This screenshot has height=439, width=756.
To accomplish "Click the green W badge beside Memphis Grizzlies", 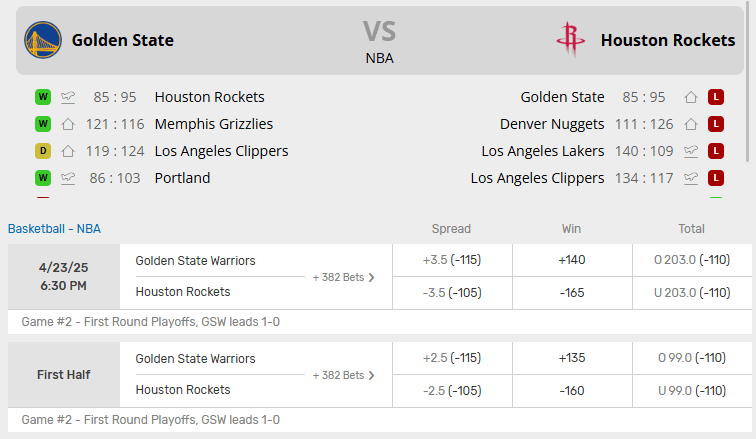I will point(43,124).
